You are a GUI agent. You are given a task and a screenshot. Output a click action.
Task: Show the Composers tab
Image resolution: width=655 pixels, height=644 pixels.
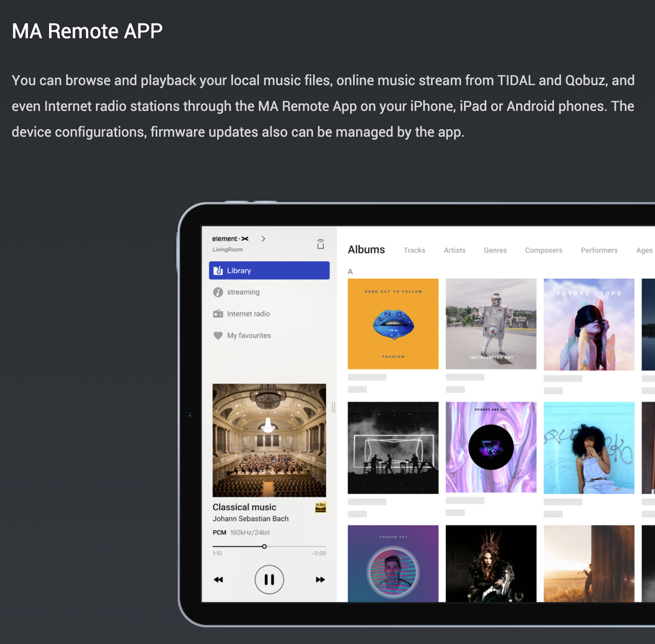point(543,250)
